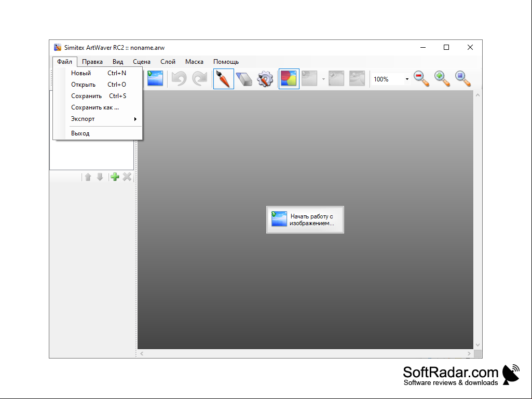Close the ArtWaver window
This screenshot has height=399, width=532.
pyautogui.click(x=470, y=48)
